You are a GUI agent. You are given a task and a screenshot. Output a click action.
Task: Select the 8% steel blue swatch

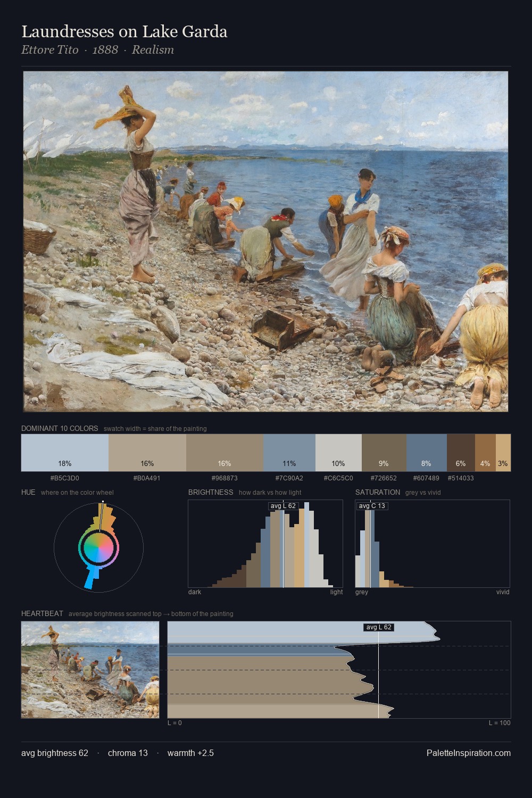coord(427,453)
